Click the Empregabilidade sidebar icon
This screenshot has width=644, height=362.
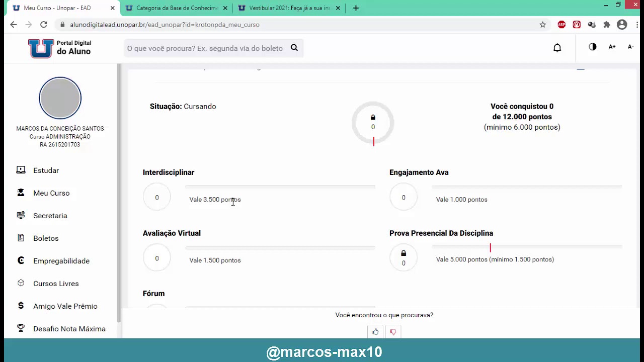(x=21, y=260)
